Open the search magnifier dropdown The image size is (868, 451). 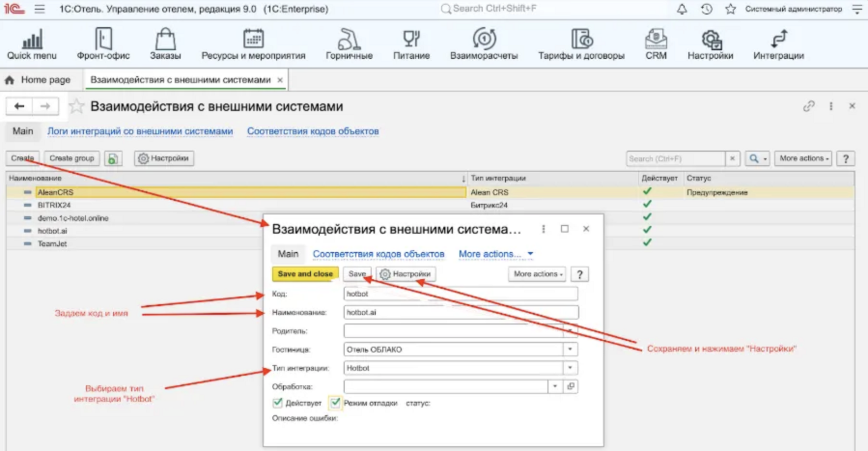pos(758,159)
